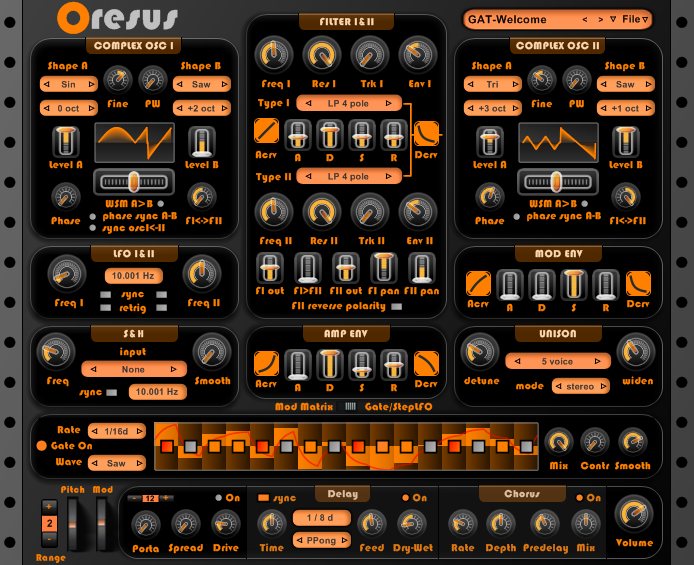Open the File menu
This screenshot has height=565, width=694.
click(x=635, y=19)
